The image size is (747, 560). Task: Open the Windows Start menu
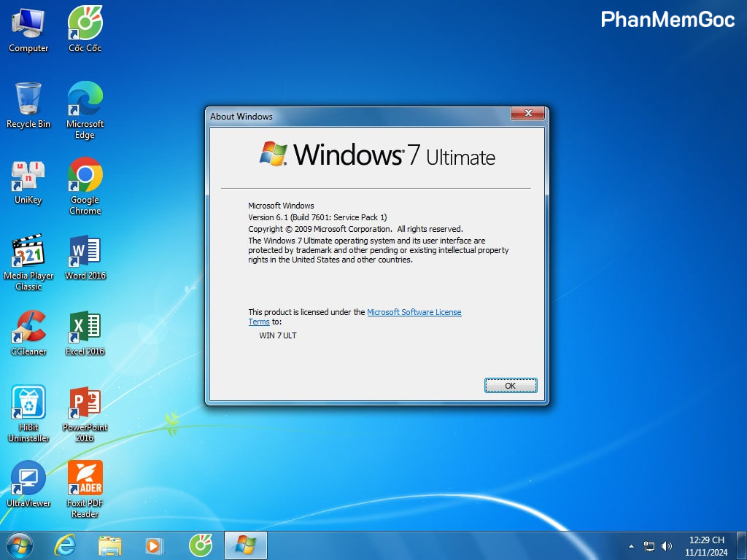click(x=20, y=545)
